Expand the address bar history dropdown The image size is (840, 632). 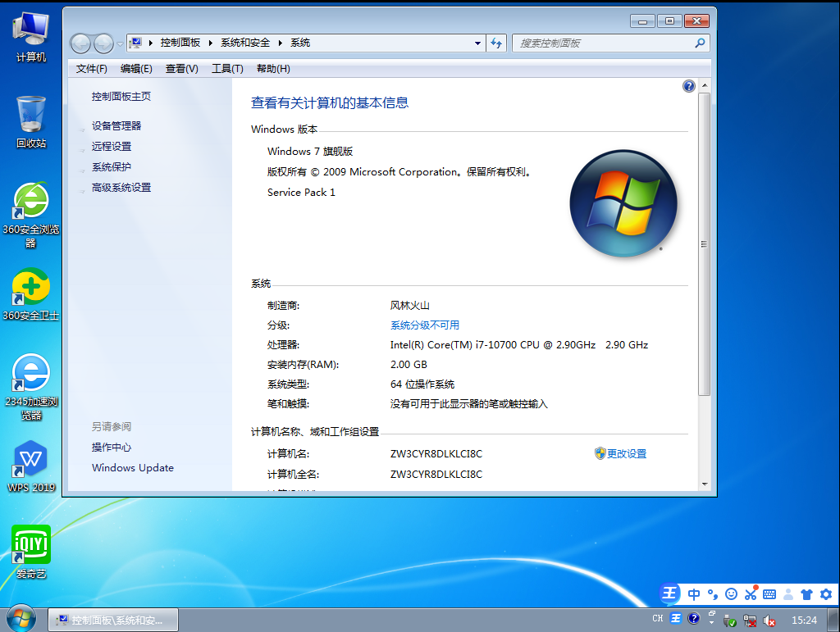click(x=477, y=43)
